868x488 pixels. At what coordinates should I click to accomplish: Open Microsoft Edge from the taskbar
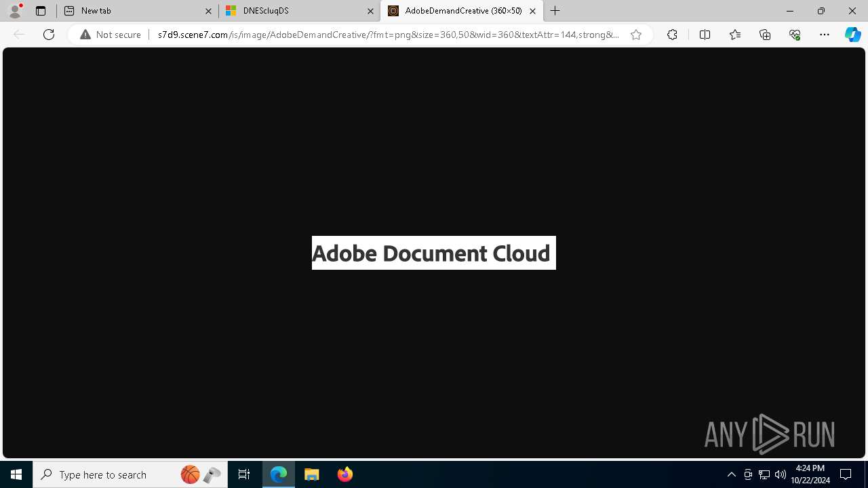click(x=279, y=474)
